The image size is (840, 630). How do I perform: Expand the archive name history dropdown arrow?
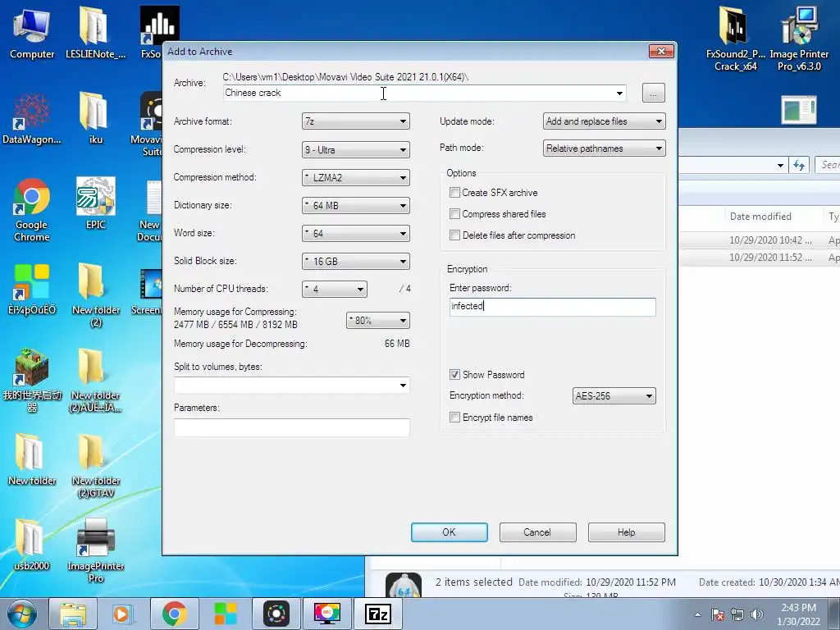619,94
